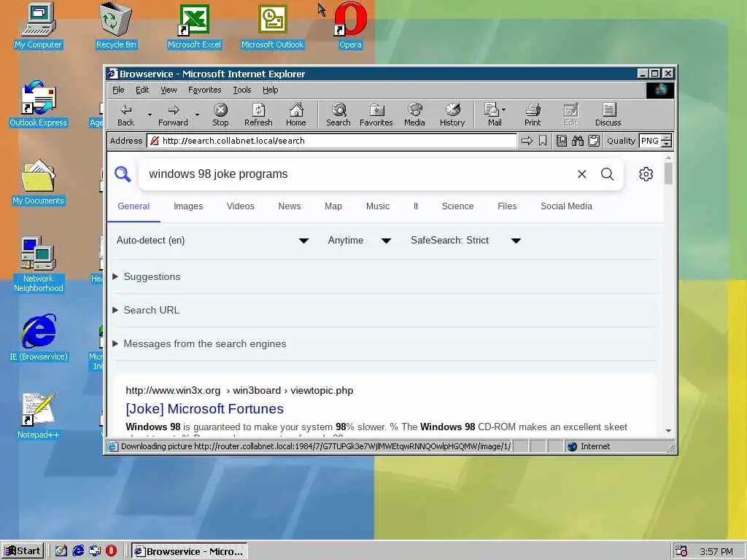
Task: Open the Help menu
Action: click(270, 90)
